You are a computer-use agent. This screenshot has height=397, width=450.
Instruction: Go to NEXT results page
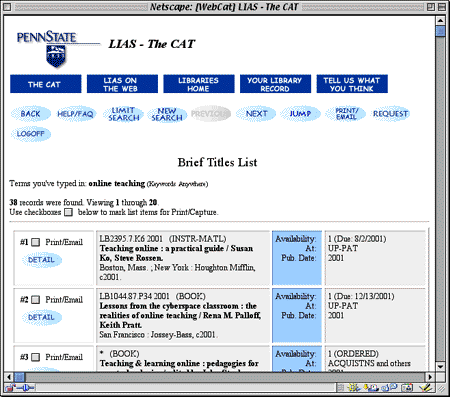[x=256, y=114]
